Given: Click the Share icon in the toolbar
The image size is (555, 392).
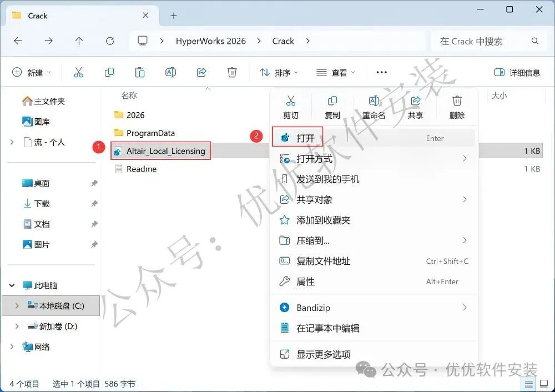Looking at the screenshot, I should [x=201, y=73].
